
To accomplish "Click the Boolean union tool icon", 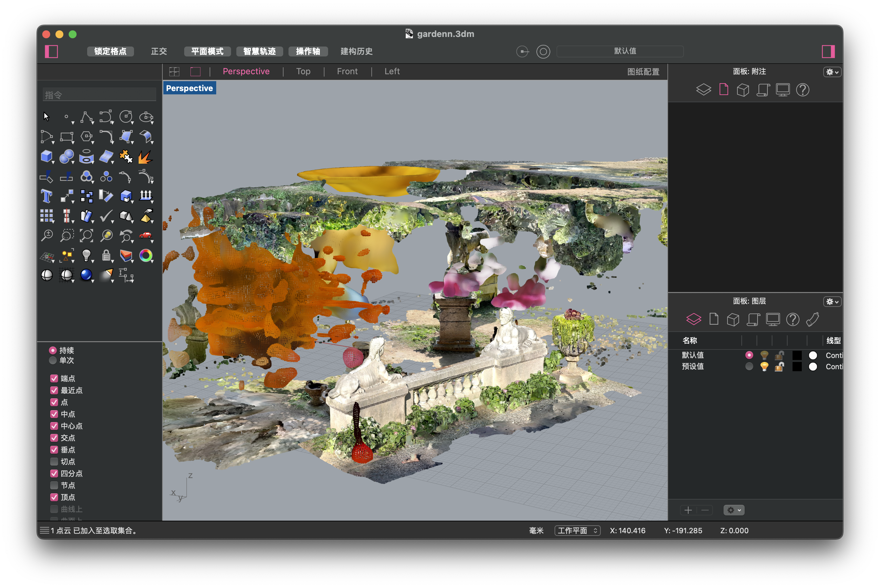I will point(87,176).
